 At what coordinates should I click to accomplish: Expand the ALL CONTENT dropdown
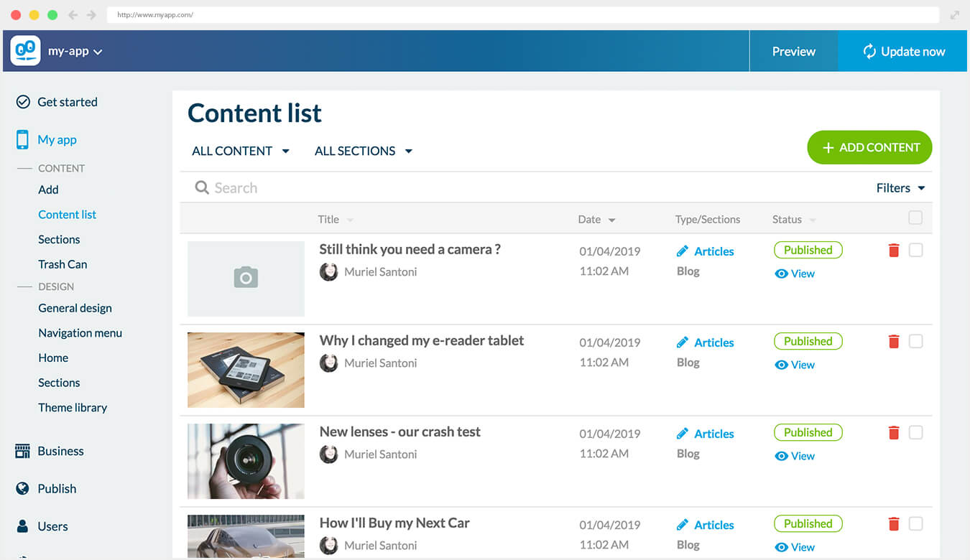[x=241, y=151]
